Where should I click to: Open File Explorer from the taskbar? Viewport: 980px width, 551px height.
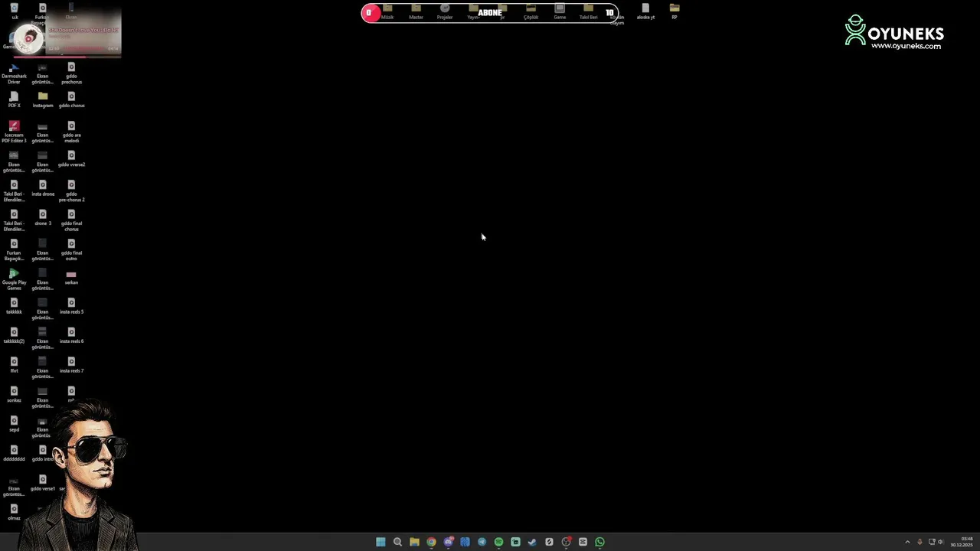click(x=414, y=542)
